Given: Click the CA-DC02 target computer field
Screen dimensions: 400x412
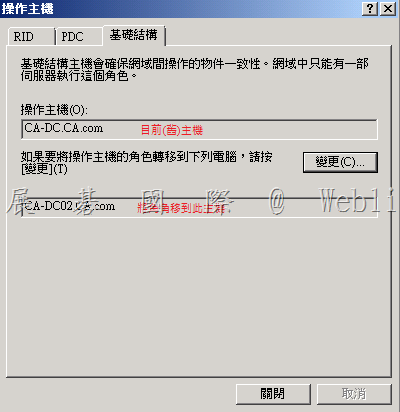Looking at the screenshot, I should (199, 207).
